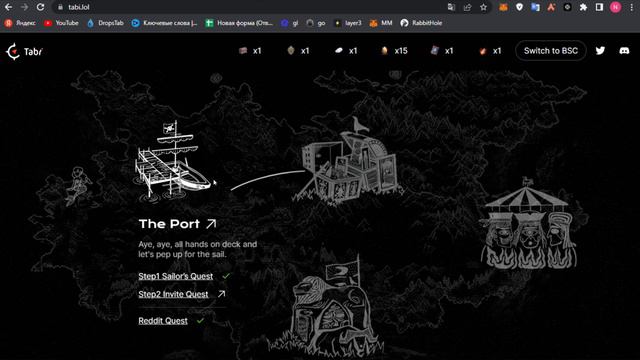Click the Switch to BSC button
The height and width of the screenshot is (360, 640).
(551, 51)
